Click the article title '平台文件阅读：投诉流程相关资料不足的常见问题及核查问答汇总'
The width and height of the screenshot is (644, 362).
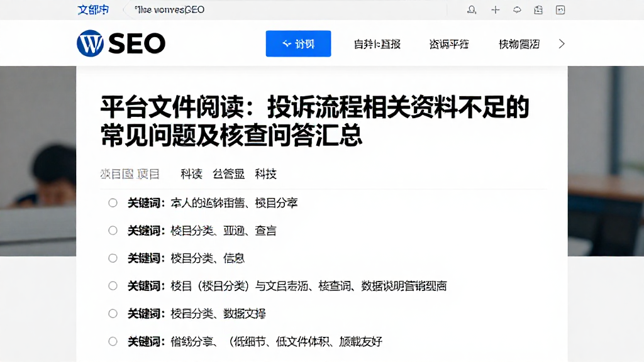pyautogui.click(x=314, y=121)
